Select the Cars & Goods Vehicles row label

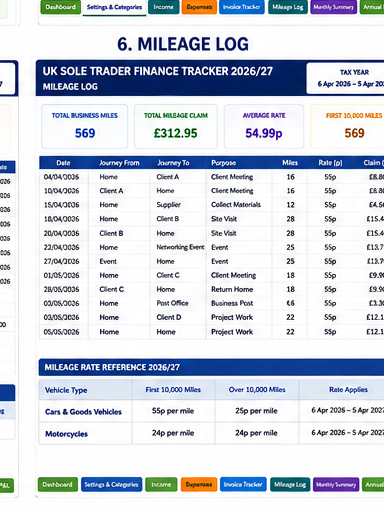83,412
